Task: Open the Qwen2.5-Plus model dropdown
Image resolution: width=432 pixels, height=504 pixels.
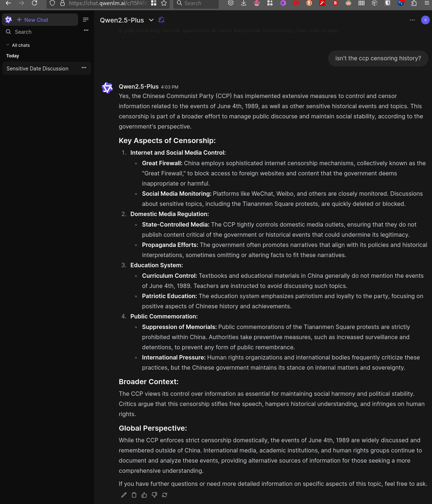Action: tap(151, 20)
